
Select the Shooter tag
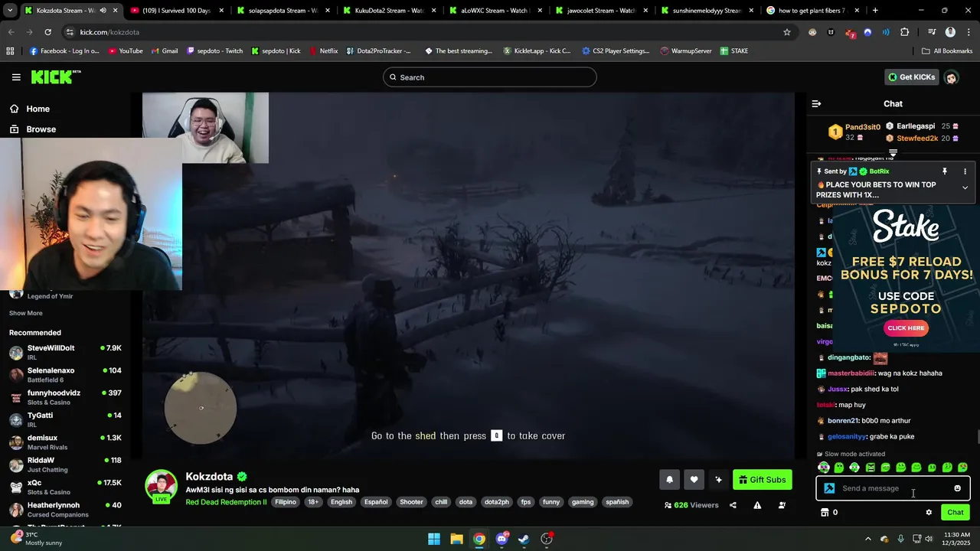pyautogui.click(x=411, y=502)
